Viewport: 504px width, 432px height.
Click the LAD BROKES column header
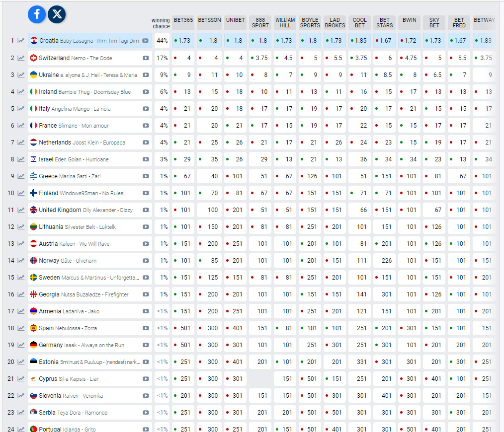click(x=335, y=22)
